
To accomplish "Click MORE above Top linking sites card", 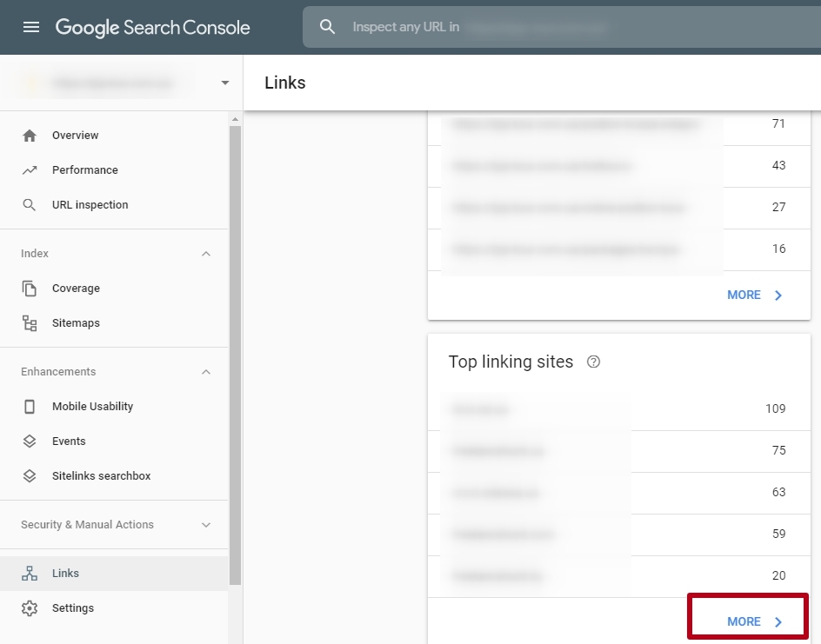I will pyautogui.click(x=755, y=295).
